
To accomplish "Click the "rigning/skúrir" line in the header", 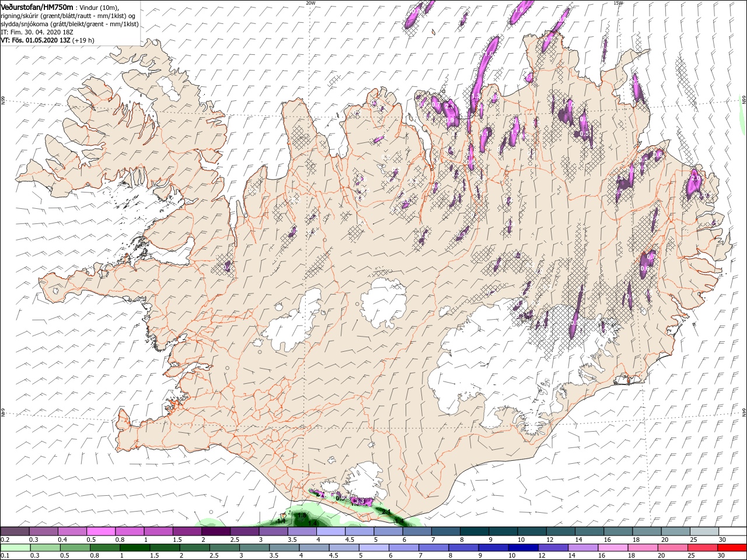I will click(x=68, y=16).
